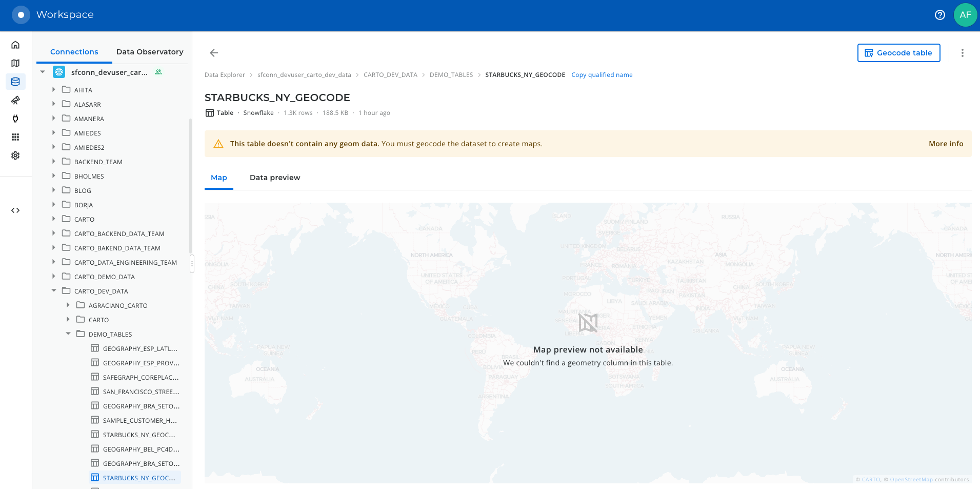Viewport: 980px width, 489px height.
Task: Click SAFEGRAPH_COREPLAC table icon
Action: point(95,377)
